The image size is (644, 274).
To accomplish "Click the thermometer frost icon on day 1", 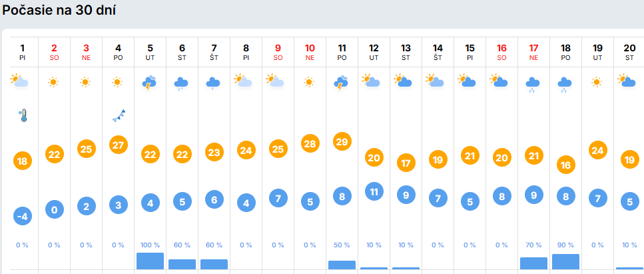I will pos(23,115).
